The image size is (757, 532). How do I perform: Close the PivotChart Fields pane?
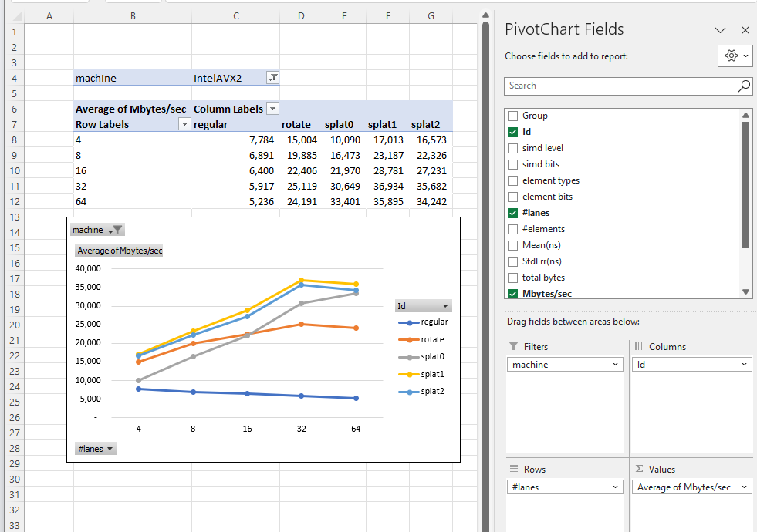(x=745, y=30)
